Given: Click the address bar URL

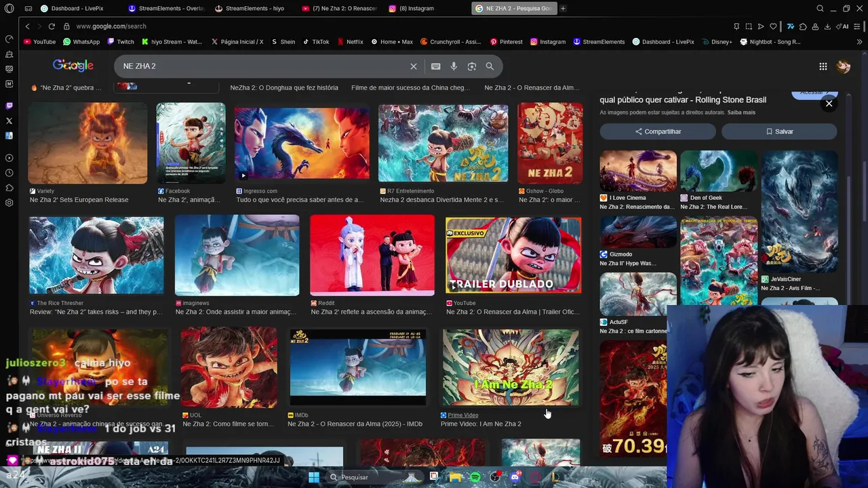Looking at the screenshot, I should 111,26.
